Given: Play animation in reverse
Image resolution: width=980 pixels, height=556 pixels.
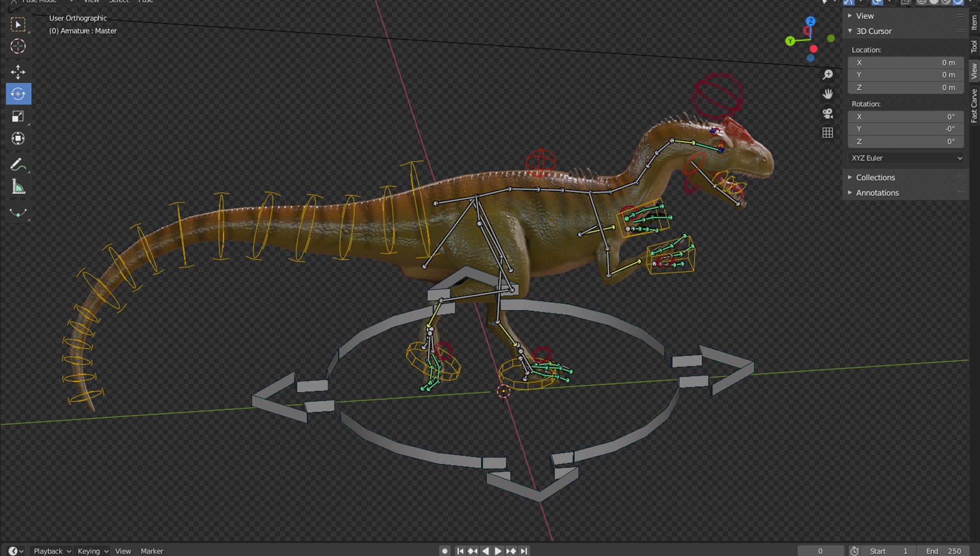Looking at the screenshot, I should coord(485,551).
